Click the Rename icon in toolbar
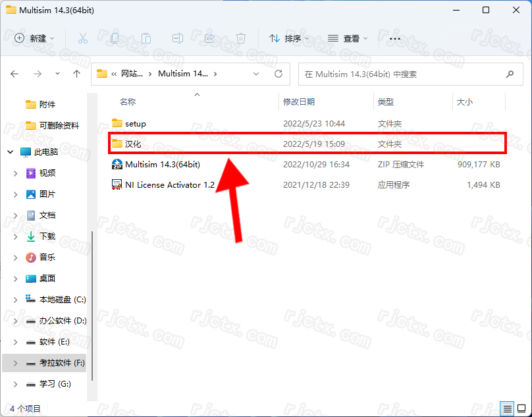Viewport: 532px width, 417px height. pyautogui.click(x=178, y=38)
